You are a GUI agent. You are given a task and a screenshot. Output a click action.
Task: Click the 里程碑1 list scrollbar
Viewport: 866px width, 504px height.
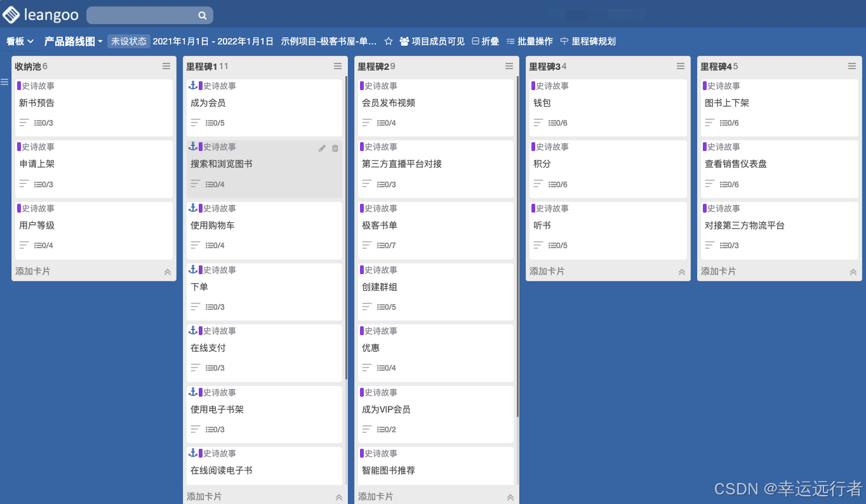tap(346, 229)
